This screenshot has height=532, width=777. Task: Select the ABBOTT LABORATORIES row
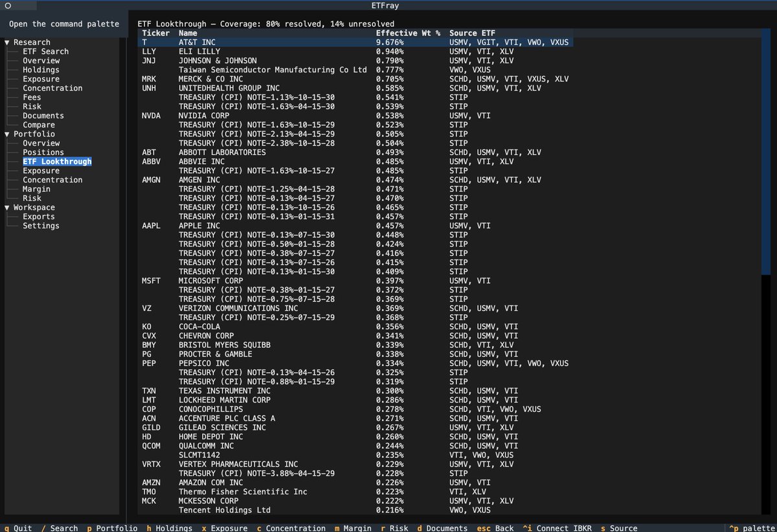[x=355, y=153]
